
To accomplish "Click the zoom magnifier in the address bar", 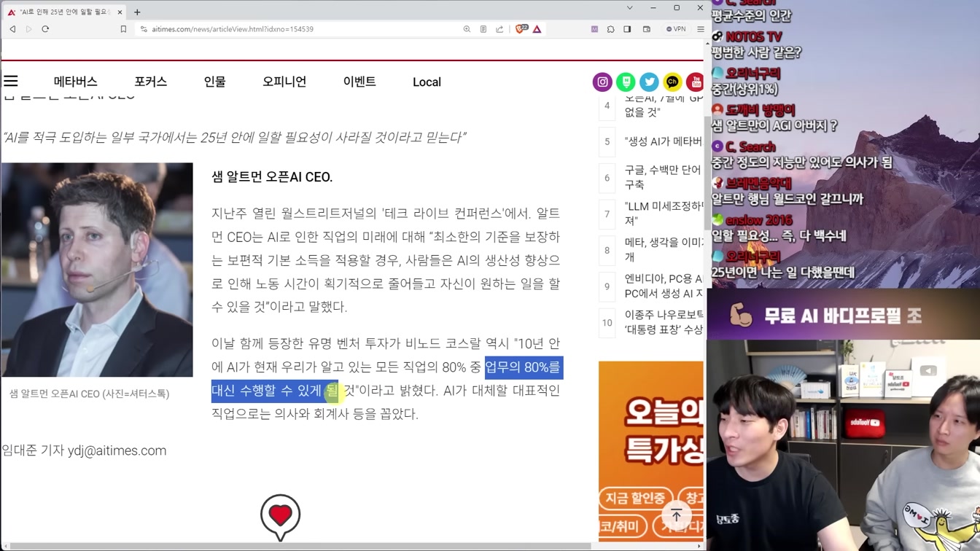I will pyautogui.click(x=467, y=29).
